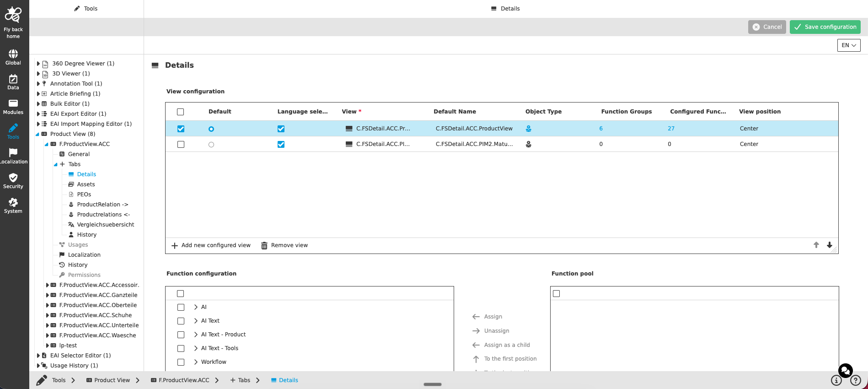This screenshot has width=868, height=389.
Task: Click the 3D Viewer file icon
Action: (x=45, y=74)
